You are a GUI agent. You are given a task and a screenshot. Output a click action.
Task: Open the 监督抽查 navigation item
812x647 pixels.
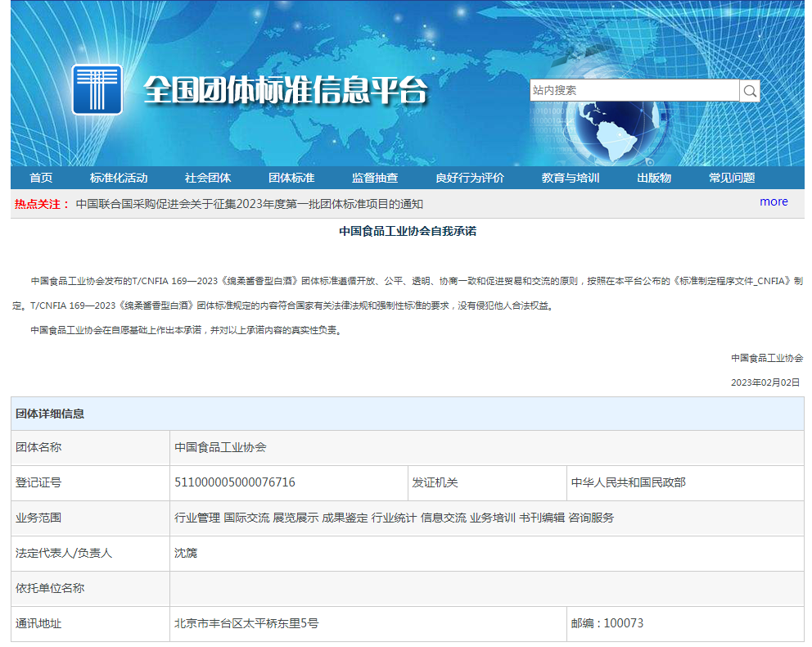coord(375,178)
